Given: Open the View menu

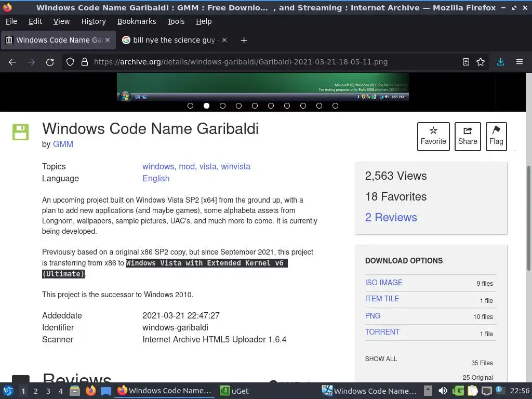Looking at the screenshot, I should (x=61, y=21).
